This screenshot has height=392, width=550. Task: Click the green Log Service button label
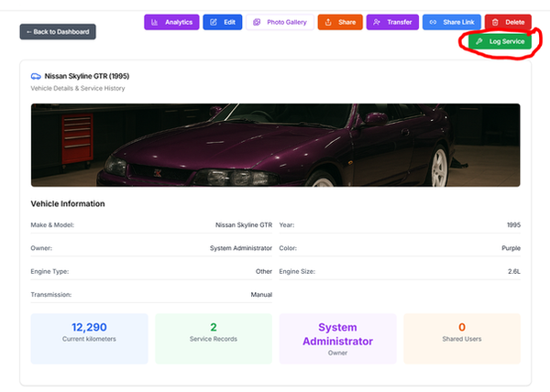tap(507, 41)
